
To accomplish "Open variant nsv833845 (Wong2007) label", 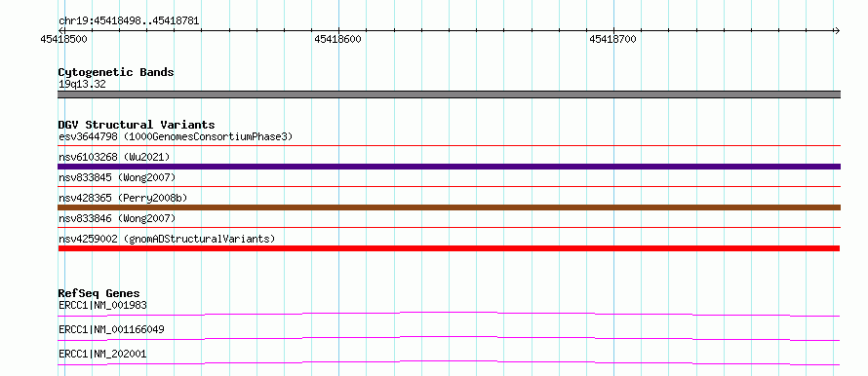I will point(117,177).
